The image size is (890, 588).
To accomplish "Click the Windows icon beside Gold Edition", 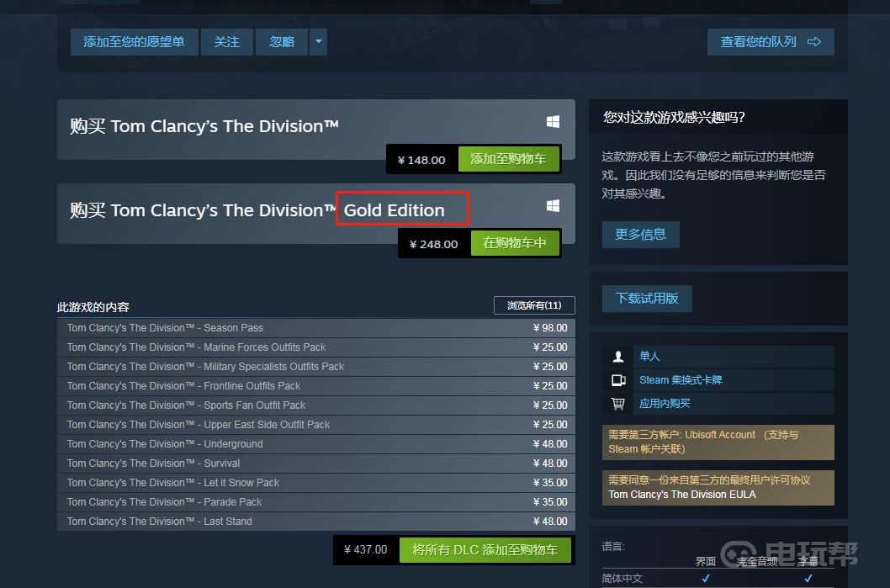I will click(553, 205).
